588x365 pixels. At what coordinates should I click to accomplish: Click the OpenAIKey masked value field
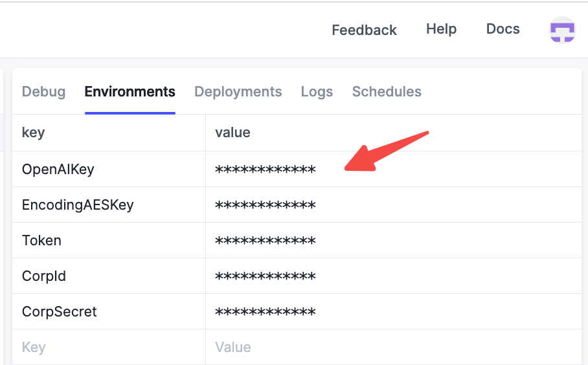(x=393, y=169)
